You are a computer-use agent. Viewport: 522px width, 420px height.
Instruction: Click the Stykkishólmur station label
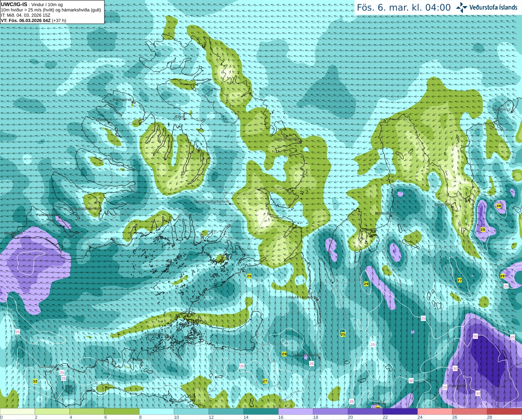point(156,334)
